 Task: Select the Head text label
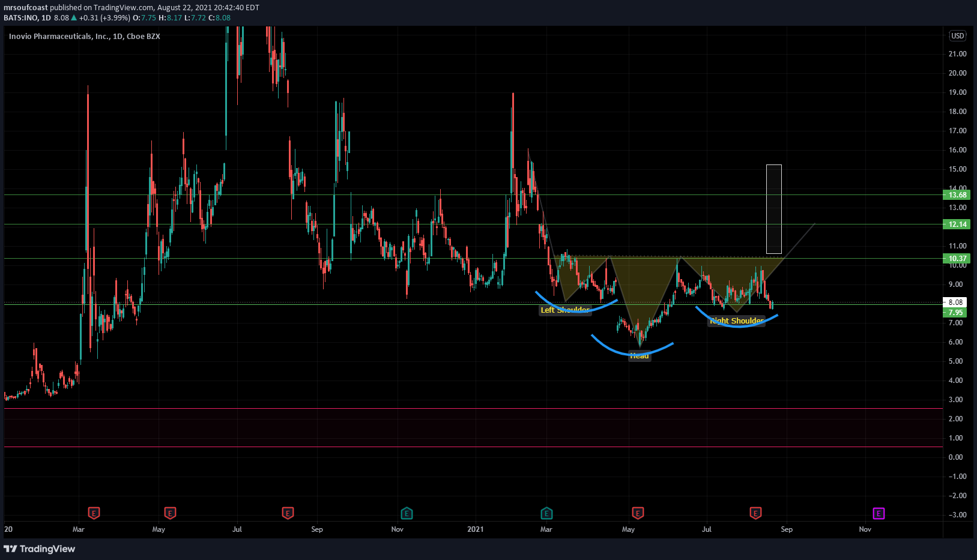pos(640,356)
